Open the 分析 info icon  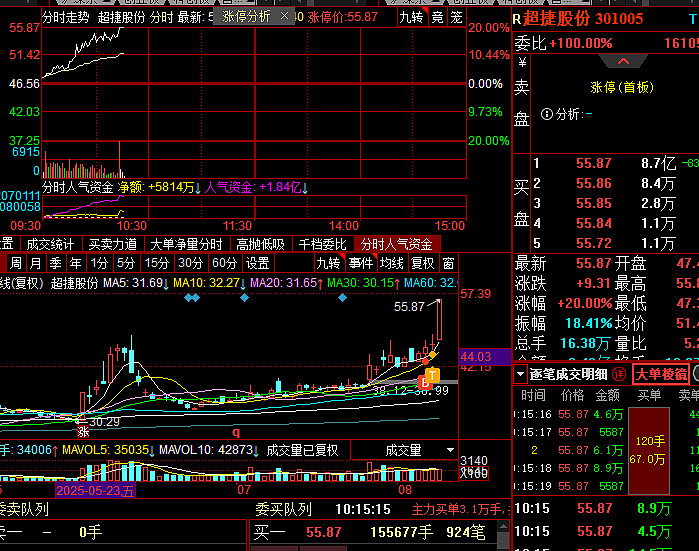[x=547, y=114]
